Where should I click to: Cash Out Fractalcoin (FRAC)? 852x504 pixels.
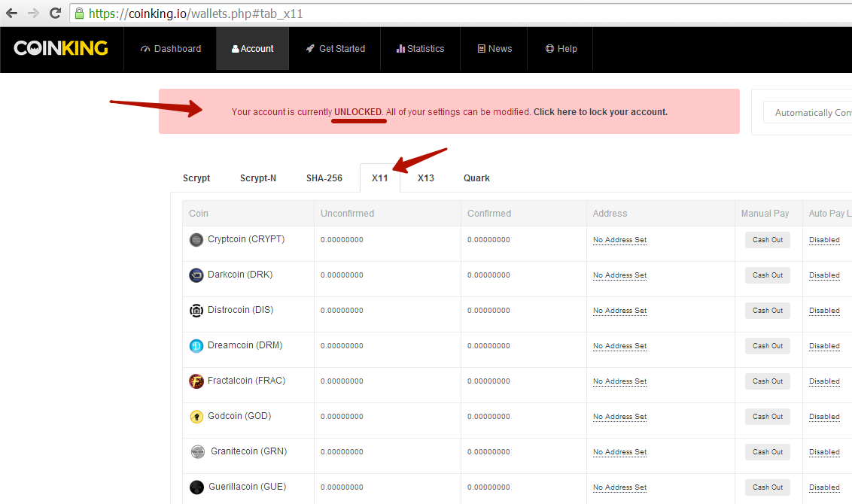(x=767, y=381)
